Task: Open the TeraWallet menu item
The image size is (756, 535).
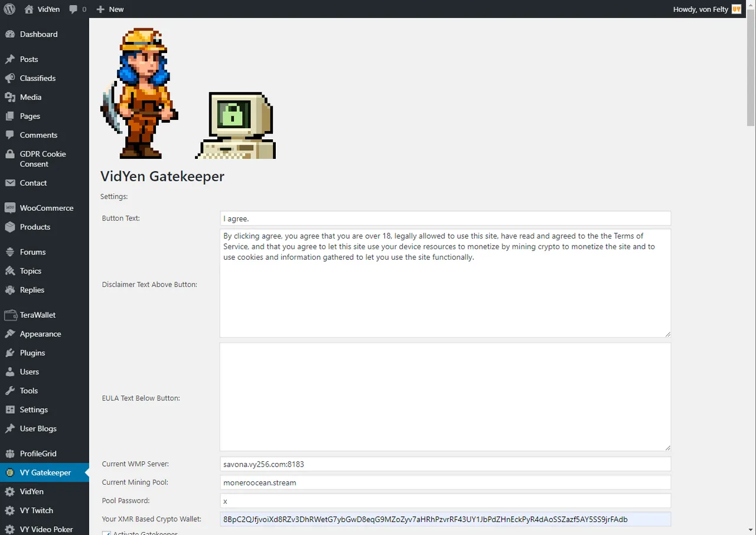Action: click(x=44, y=315)
